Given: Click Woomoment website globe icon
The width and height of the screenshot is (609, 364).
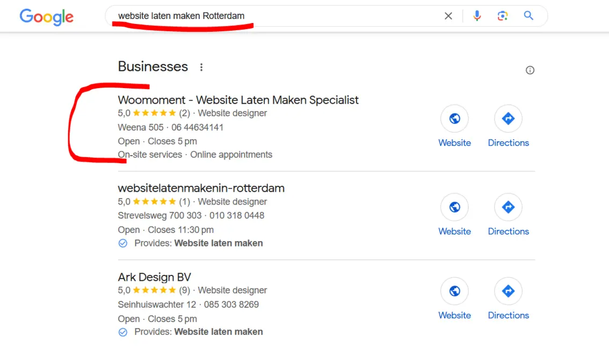Looking at the screenshot, I should coord(454,119).
